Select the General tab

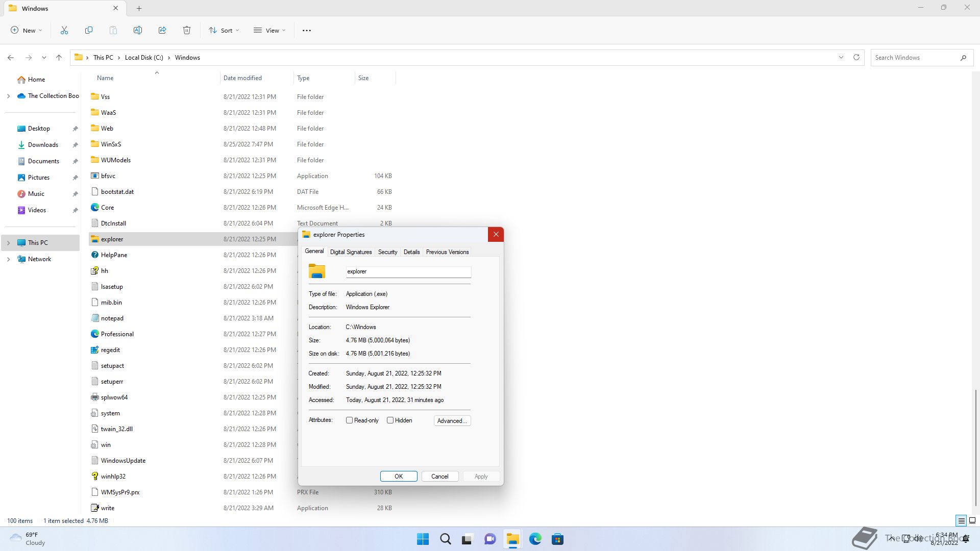click(314, 252)
